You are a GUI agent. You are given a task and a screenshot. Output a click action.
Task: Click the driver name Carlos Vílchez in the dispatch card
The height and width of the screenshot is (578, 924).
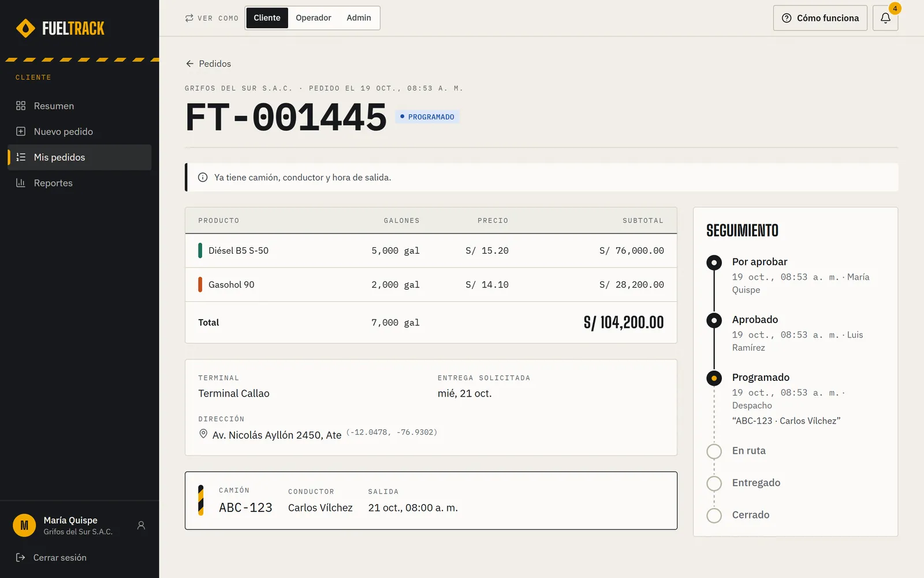(x=321, y=507)
